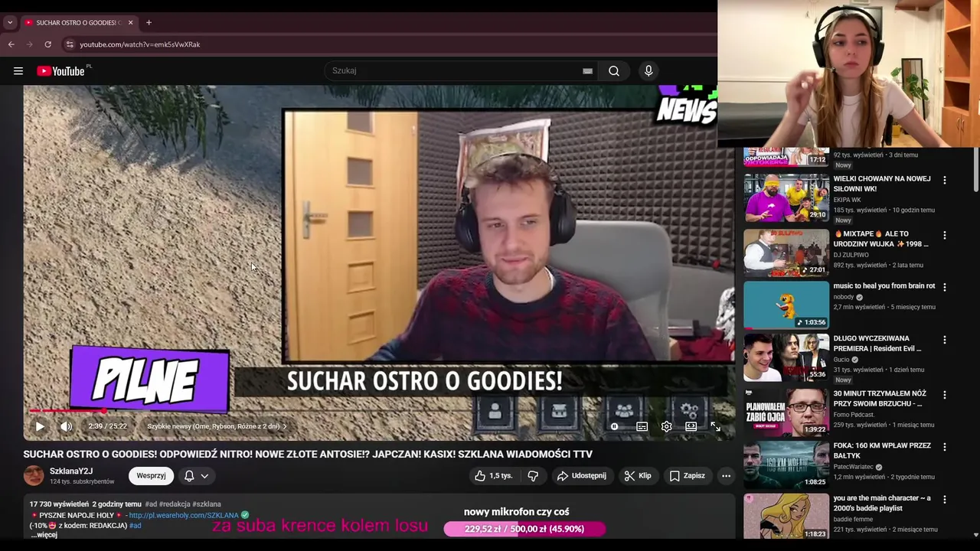Select the SUCHAR OSTRO O GOODIES tab
980x551 pixels.
coord(79,23)
